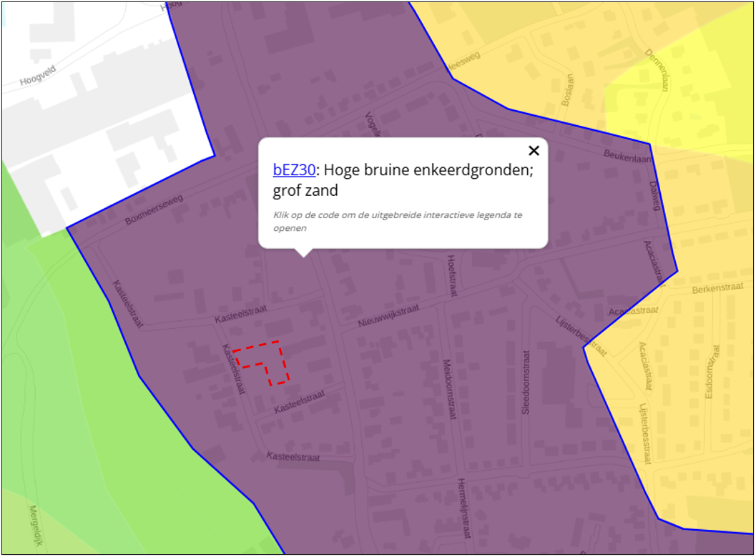Close the soil type popup

tap(534, 151)
